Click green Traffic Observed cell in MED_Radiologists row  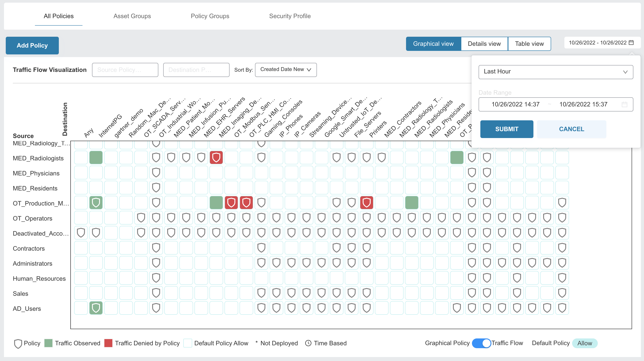(96, 157)
